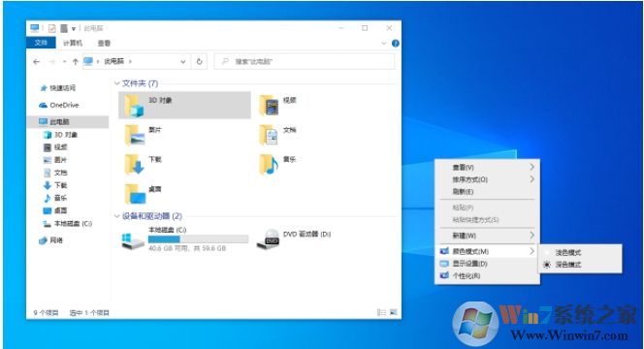Open the 视频 folder tile in the main pane
The image size is (644, 349).
point(278,105)
